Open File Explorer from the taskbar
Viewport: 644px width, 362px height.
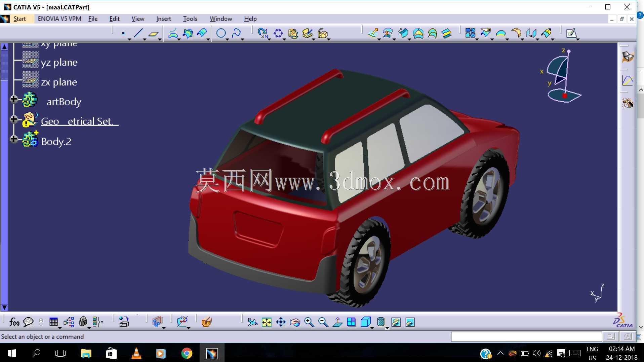pyautogui.click(x=86, y=353)
